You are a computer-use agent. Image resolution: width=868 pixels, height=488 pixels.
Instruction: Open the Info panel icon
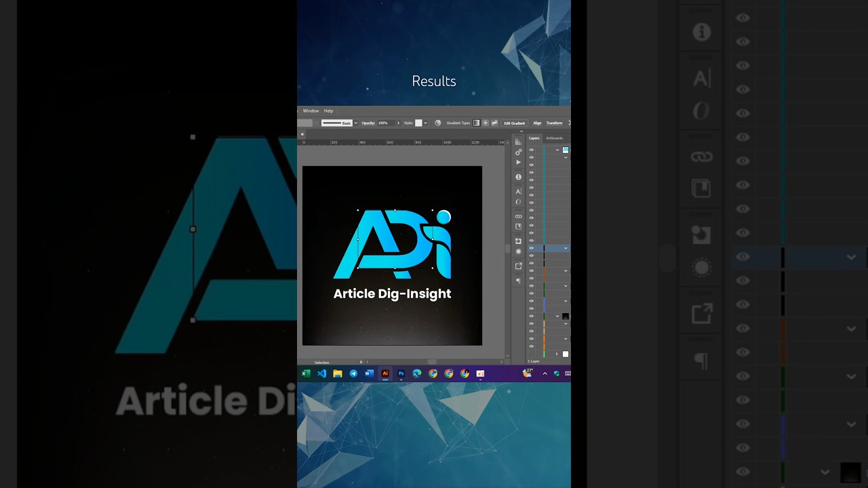[x=518, y=177]
